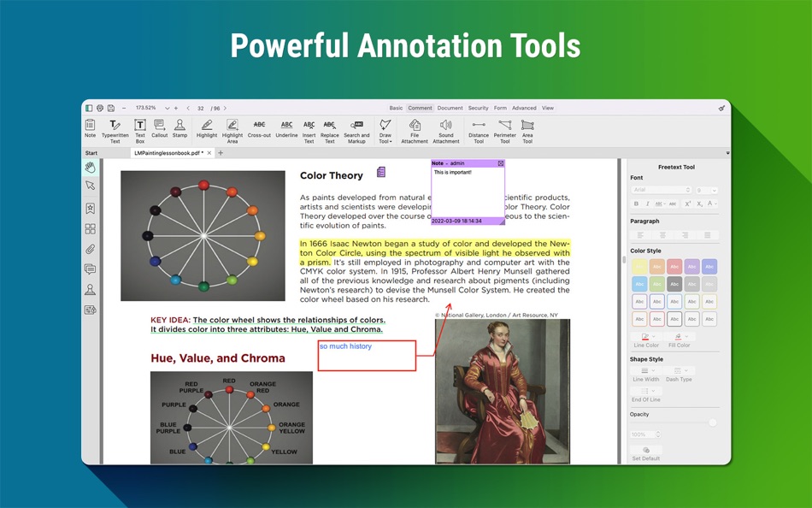Pick the Highlight Area tool
Screen dimensions: 812x508
click(x=232, y=131)
